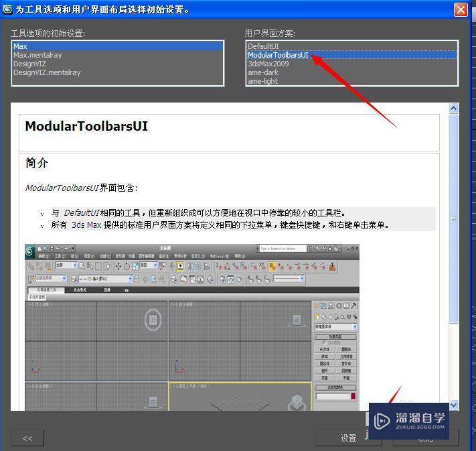Click scroll-up arrow of description pane
The height and width of the screenshot is (451, 476).
click(x=453, y=108)
